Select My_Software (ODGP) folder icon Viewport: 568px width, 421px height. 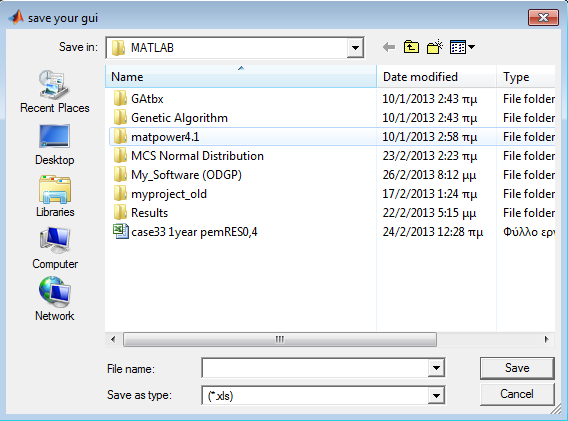120,175
